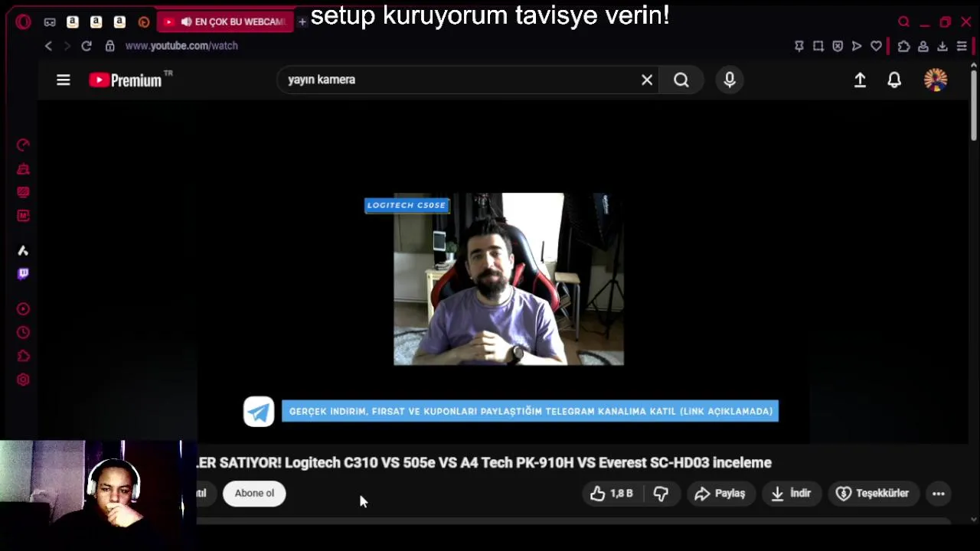Send thanks with Teşekkürler button
This screenshot has height=551, width=980.
pos(873,494)
